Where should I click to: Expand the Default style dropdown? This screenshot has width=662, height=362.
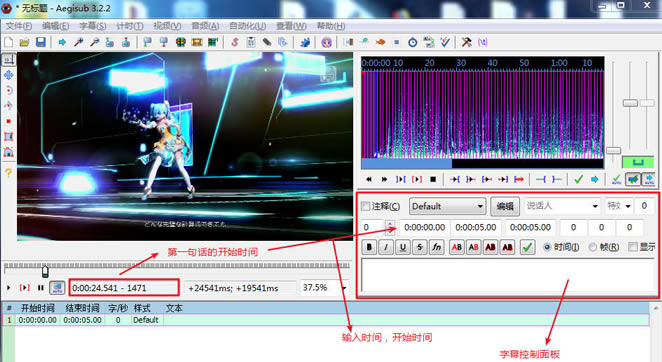(448, 206)
